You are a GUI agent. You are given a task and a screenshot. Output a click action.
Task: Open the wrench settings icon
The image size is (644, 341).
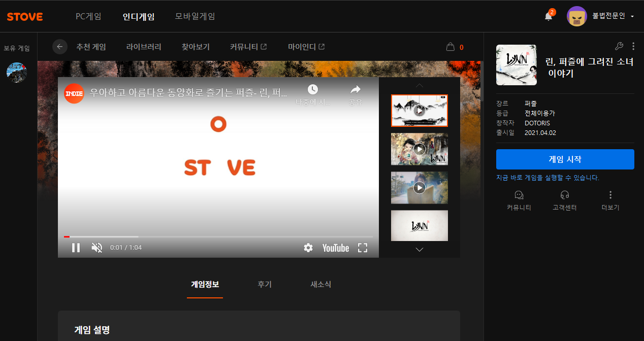coord(619,46)
